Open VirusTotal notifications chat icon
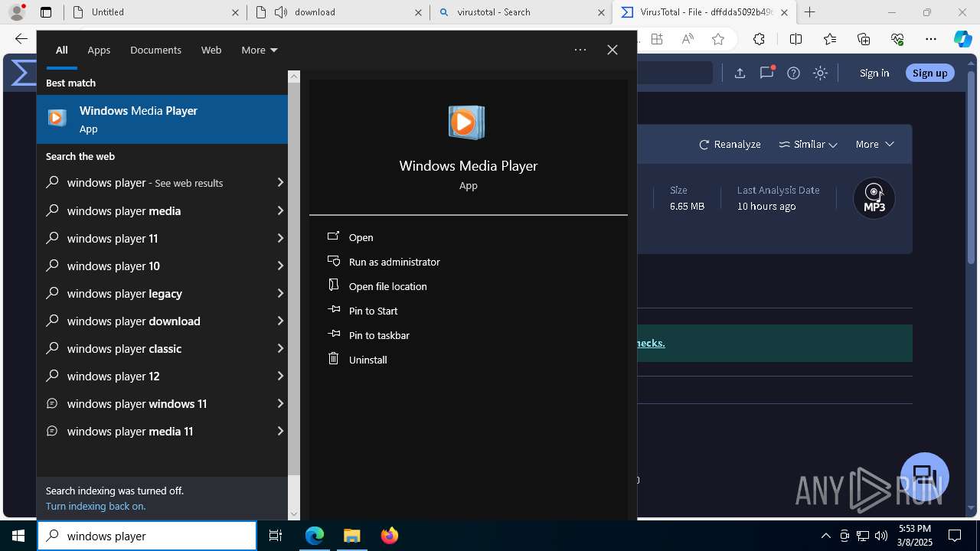 (766, 73)
